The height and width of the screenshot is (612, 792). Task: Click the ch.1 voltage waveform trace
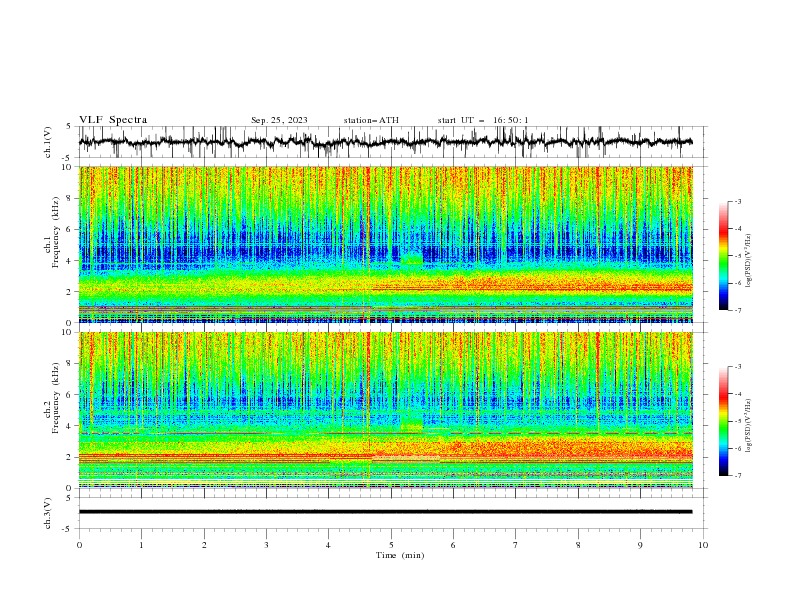click(385, 142)
